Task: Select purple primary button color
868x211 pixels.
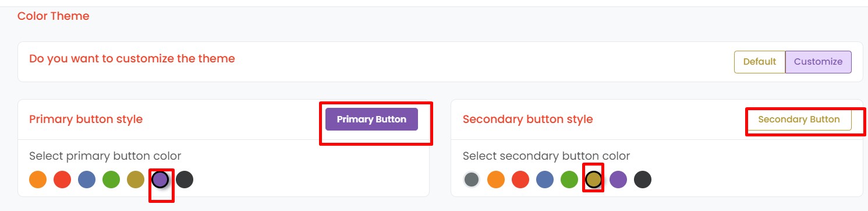Action: coord(160,180)
